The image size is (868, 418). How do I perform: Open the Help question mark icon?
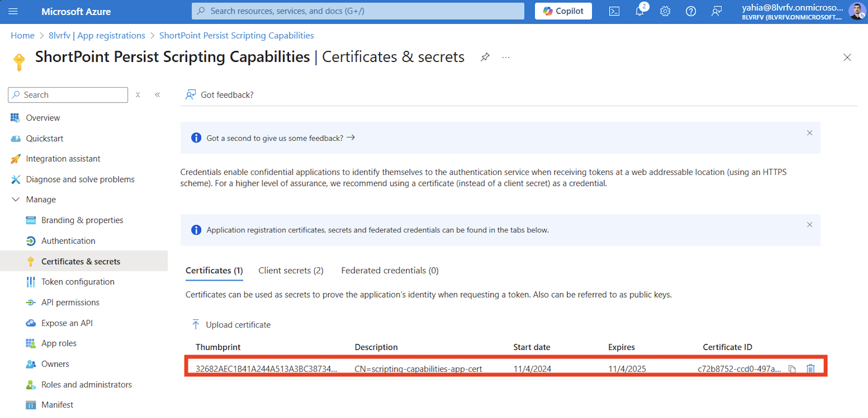(691, 11)
